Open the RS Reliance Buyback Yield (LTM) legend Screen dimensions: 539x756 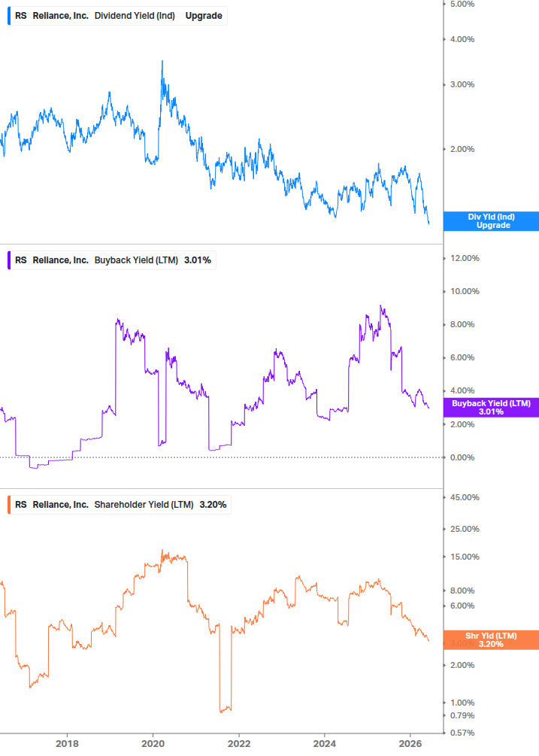click(x=112, y=260)
